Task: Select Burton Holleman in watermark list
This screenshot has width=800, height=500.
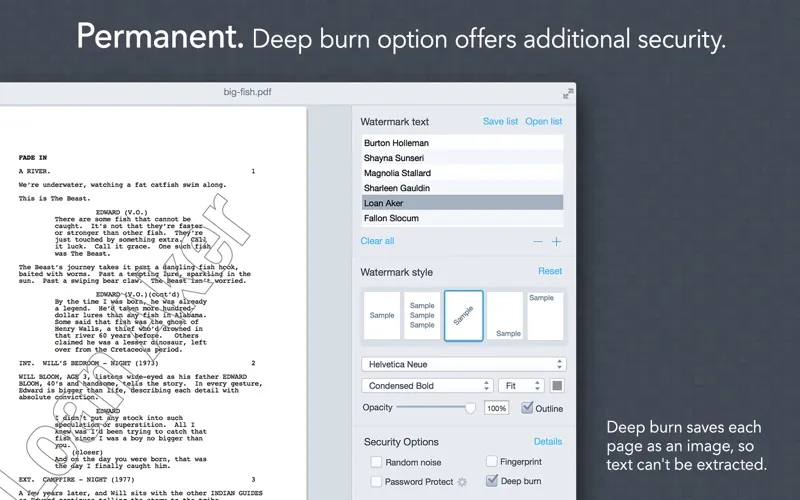Action: pyautogui.click(x=462, y=143)
